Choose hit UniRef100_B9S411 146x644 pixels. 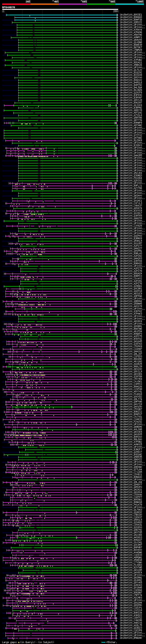[131, 63]
